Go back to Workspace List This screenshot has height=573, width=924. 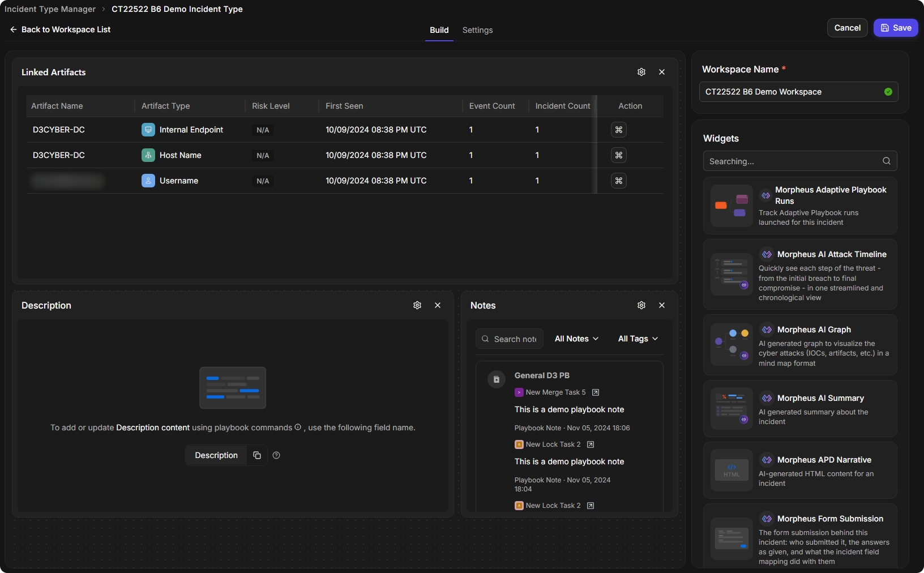[60, 29]
